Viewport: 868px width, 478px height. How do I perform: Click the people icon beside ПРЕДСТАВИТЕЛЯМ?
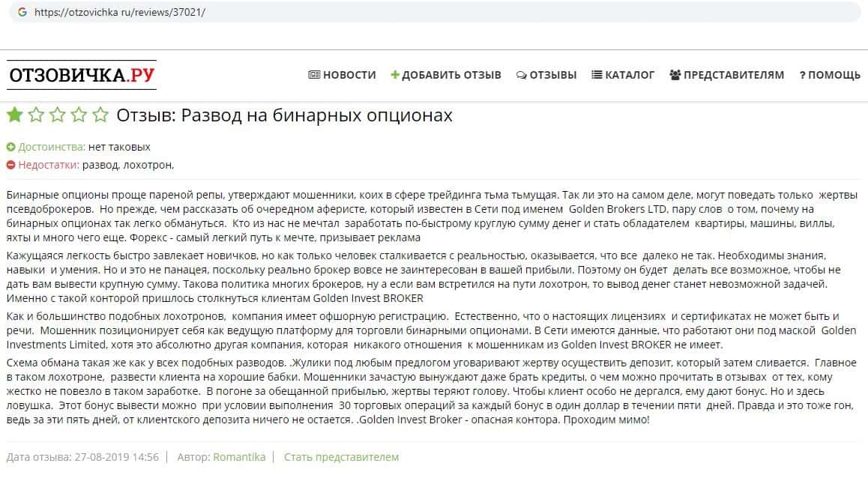675,75
